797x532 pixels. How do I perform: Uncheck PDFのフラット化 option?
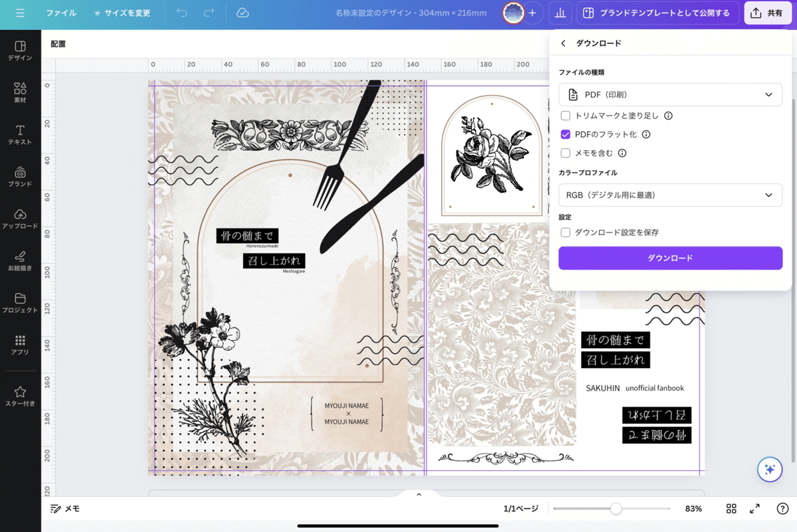click(x=565, y=134)
